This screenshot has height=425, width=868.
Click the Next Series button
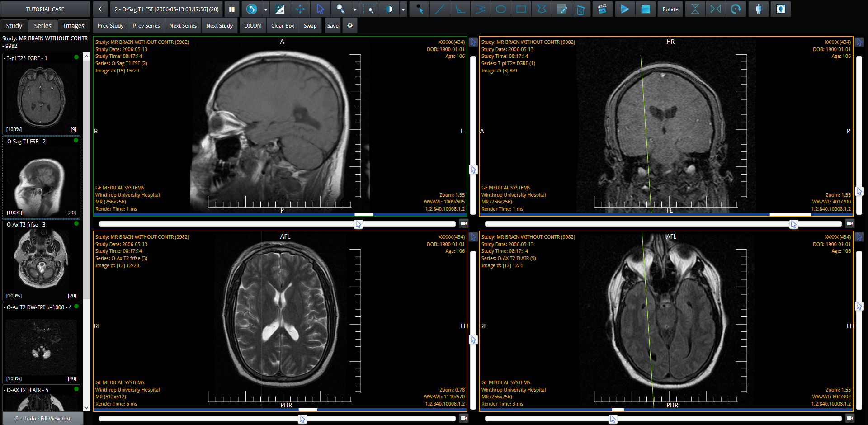click(183, 26)
